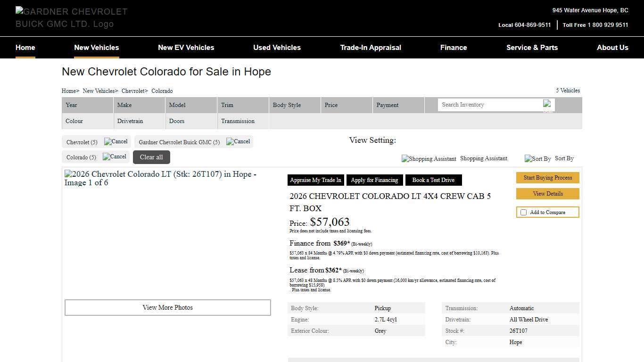Click the Gardner Chevrolet logo image

coord(72,17)
